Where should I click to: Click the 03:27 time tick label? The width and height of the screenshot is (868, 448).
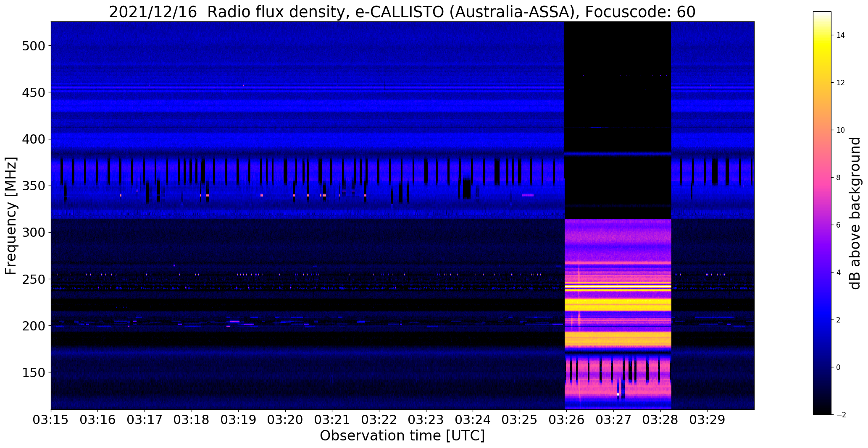point(614,420)
